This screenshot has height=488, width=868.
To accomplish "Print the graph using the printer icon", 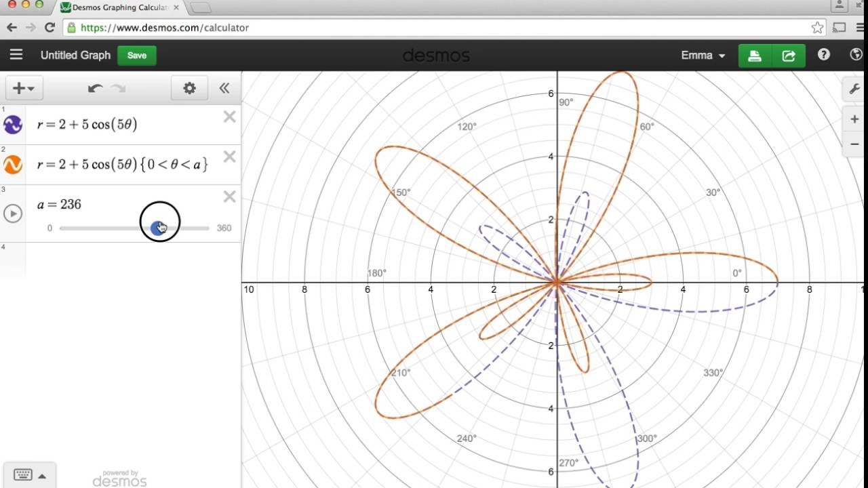I will pos(755,56).
